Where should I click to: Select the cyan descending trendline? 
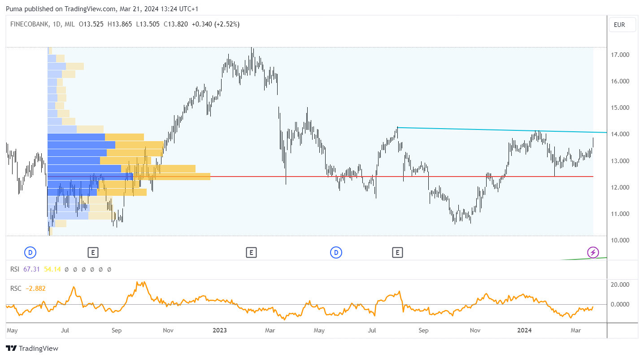pos(502,130)
